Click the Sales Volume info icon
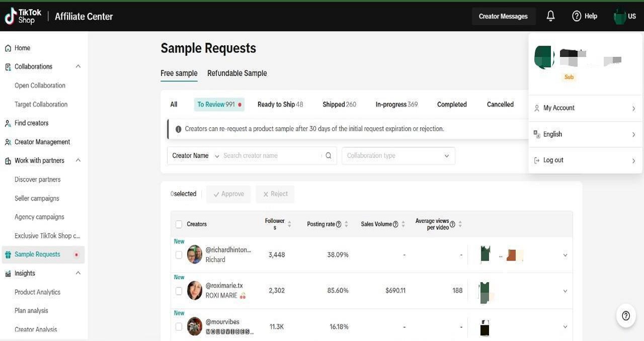The height and width of the screenshot is (341, 644). click(395, 224)
